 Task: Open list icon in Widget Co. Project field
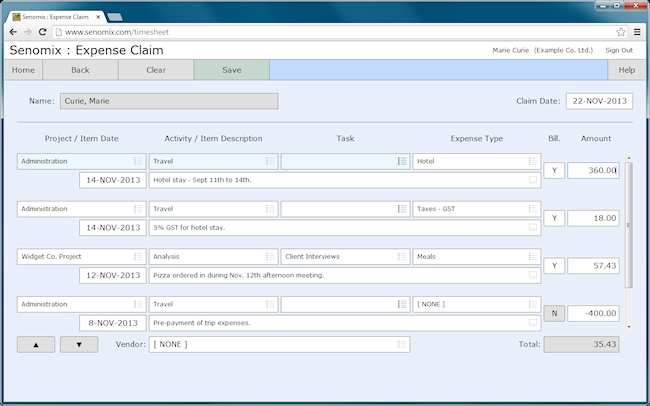(x=138, y=257)
